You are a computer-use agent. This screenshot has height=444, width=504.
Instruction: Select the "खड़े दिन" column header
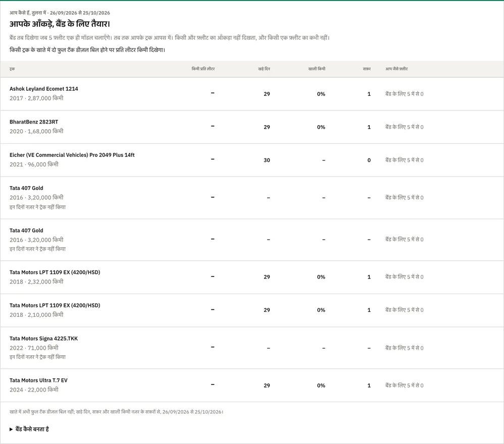click(x=264, y=69)
